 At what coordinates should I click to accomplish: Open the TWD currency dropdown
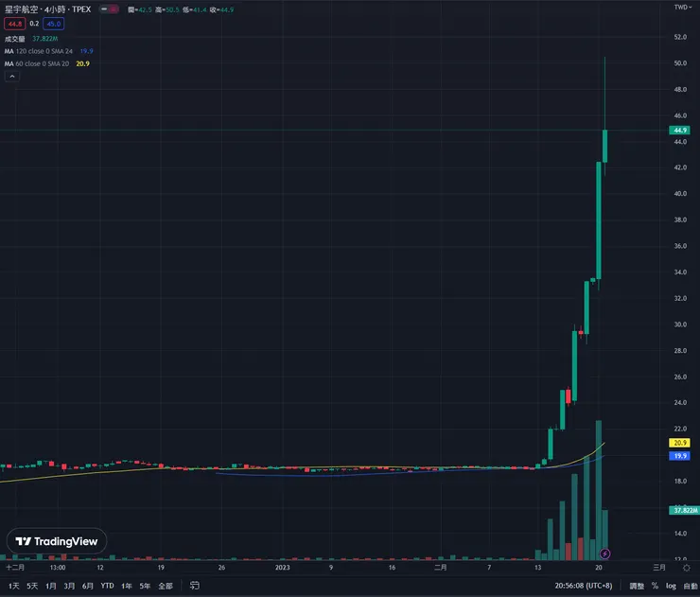(x=683, y=8)
